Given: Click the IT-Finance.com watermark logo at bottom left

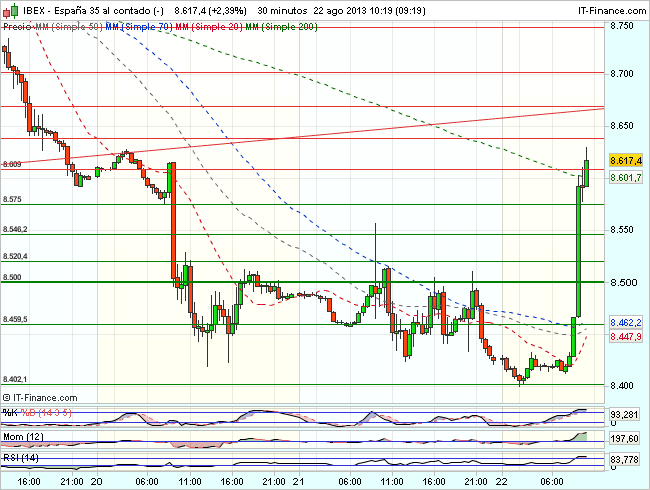Looking at the screenshot, I should (41, 399).
